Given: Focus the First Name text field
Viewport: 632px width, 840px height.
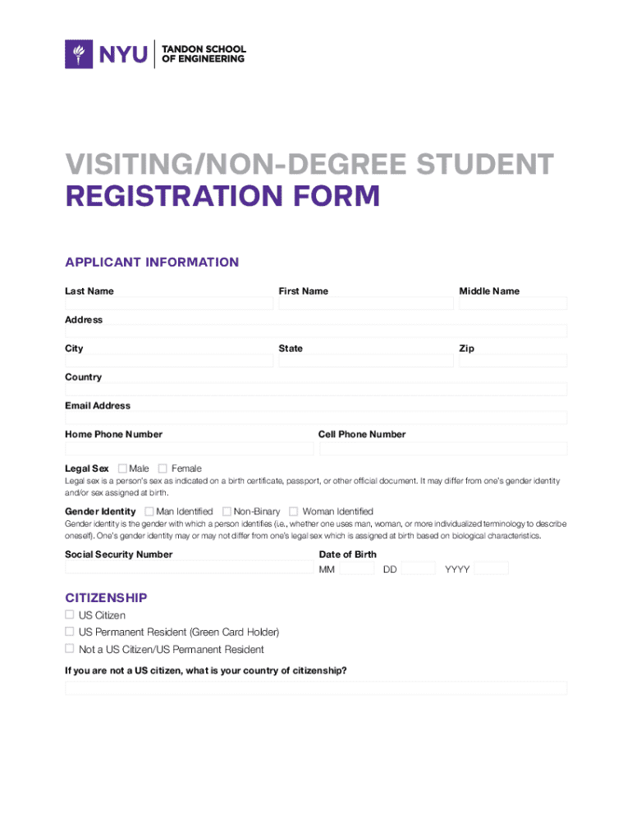Looking at the screenshot, I should 365,304.
